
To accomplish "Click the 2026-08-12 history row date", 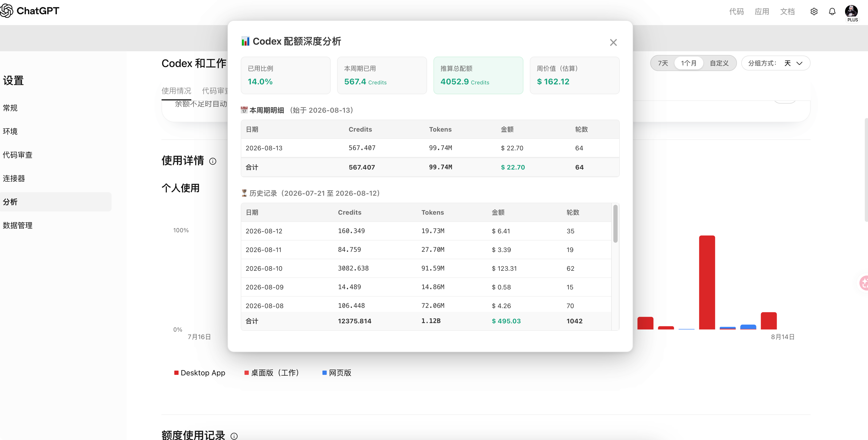I will coord(264,231).
